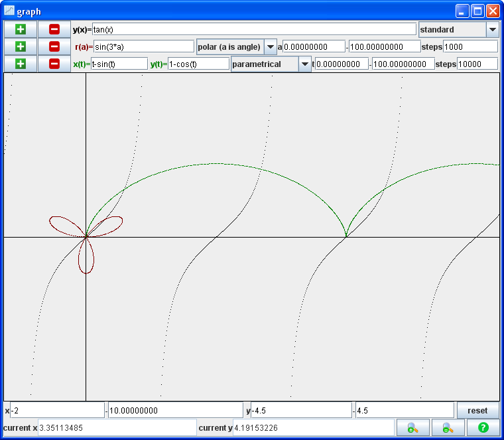
Task: Click the green plus button in r(a) row
Action: (21, 46)
